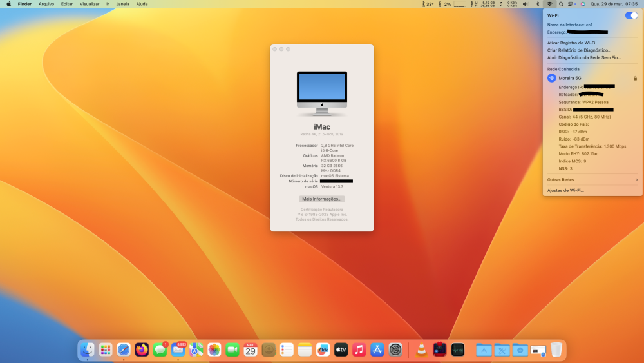
Task: Launch Apple TV from the Dock
Action: (341, 350)
